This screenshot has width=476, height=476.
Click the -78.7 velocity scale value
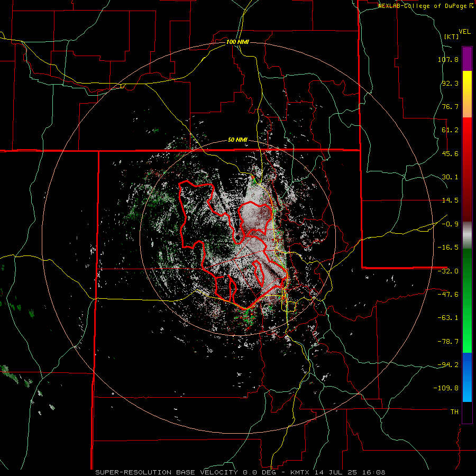point(448,342)
